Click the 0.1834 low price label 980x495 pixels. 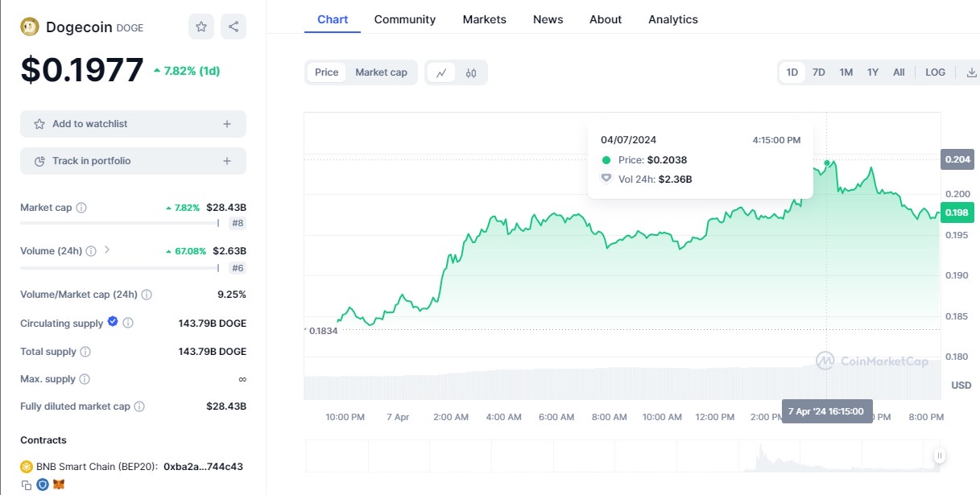(x=324, y=331)
